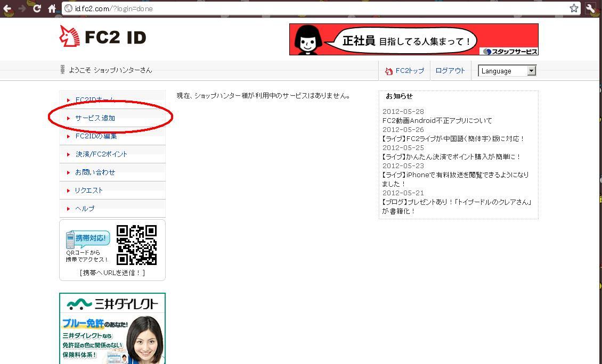Open お問い合わせ sidebar item
Screen dimensions: 602x364
click(95, 172)
